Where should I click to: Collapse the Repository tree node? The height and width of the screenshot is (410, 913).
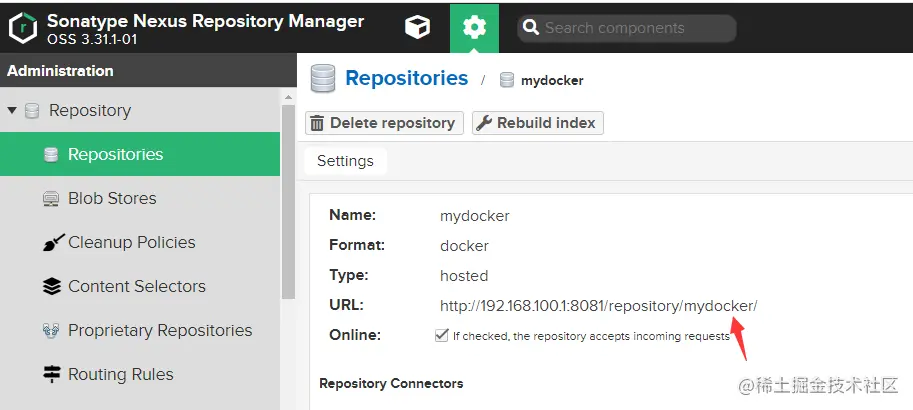pyautogui.click(x=12, y=110)
